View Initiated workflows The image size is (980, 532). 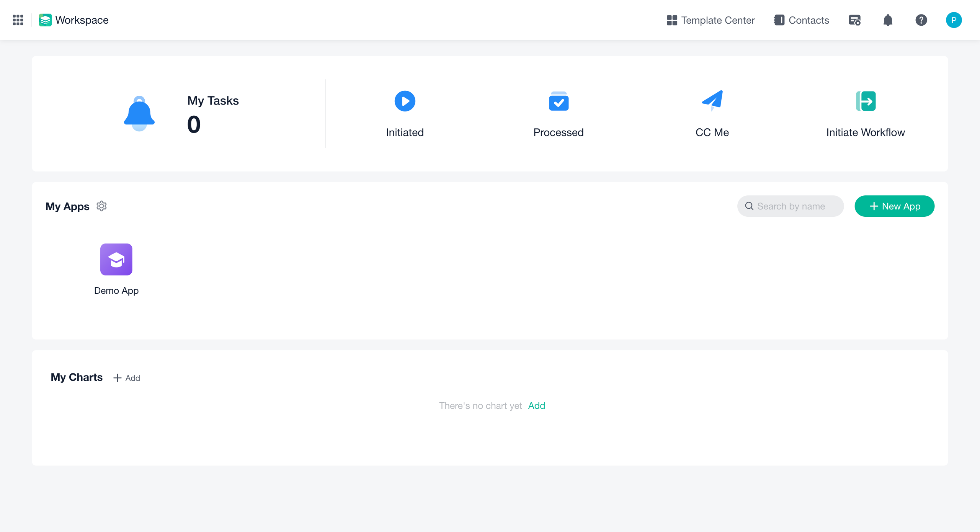tap(405, 101)
